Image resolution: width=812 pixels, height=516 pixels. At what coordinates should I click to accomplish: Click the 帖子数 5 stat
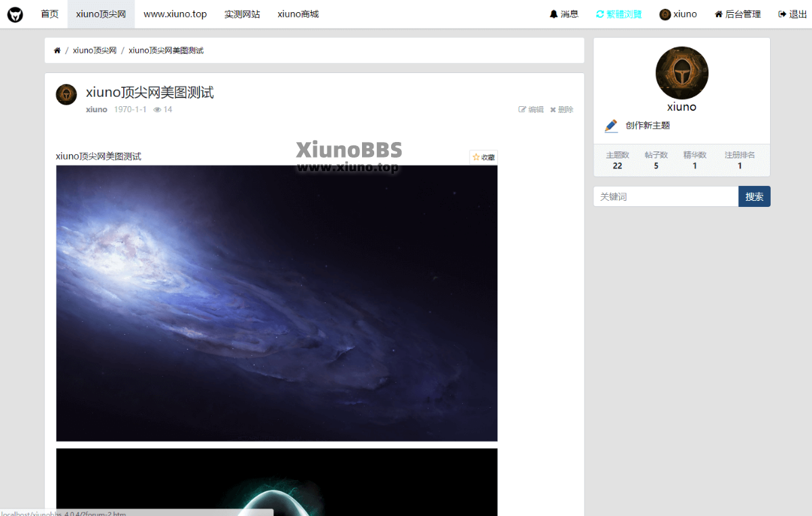pos(656,160)
